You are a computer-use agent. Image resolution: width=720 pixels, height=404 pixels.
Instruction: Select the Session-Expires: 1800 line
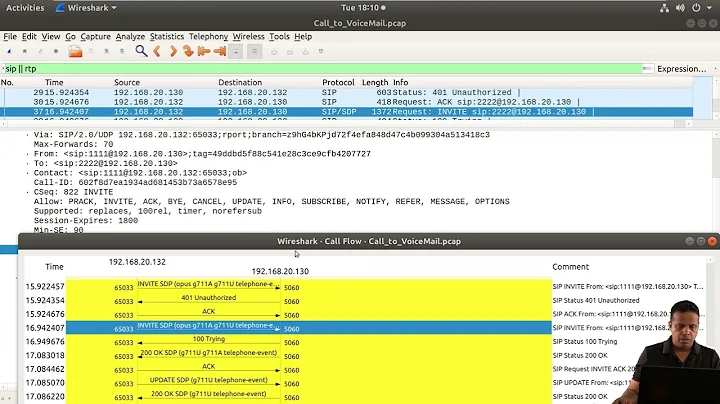point(85,221)
